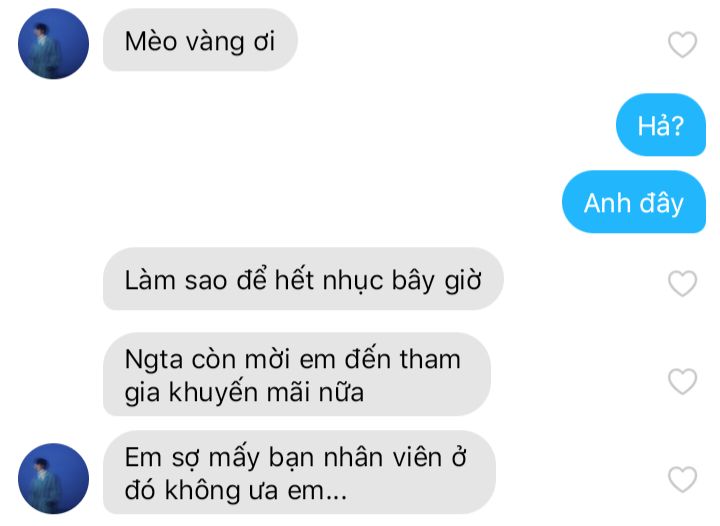
Task: Select the blue "Hả?" sent message
Action: coord(661,125)
